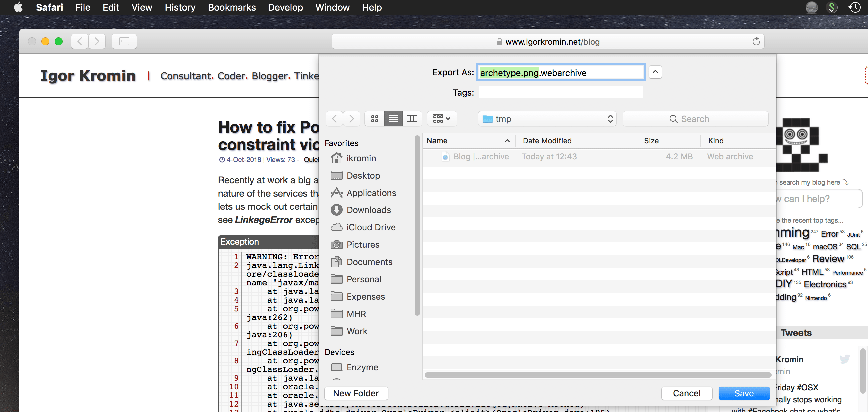Click the gray face menu bar icon

coord(811,7)
